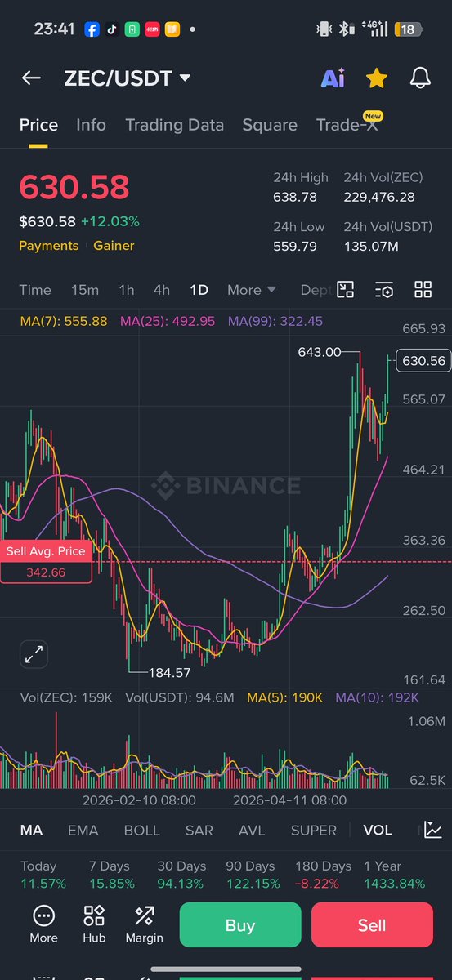Tap the TikTok notification icon in status bar

[112, 29]
